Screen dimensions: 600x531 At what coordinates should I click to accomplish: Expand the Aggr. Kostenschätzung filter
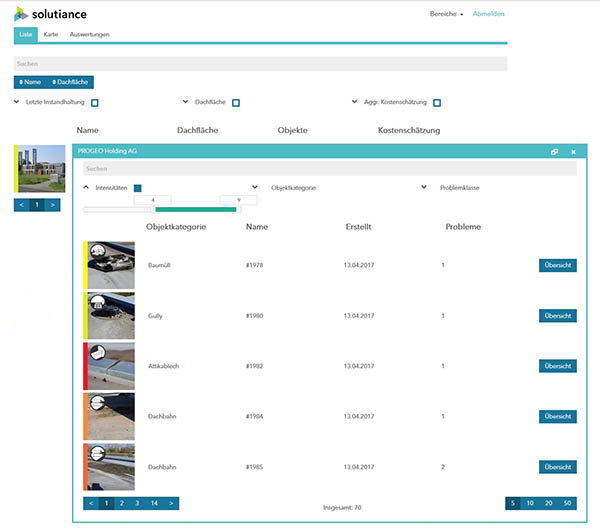354,102
